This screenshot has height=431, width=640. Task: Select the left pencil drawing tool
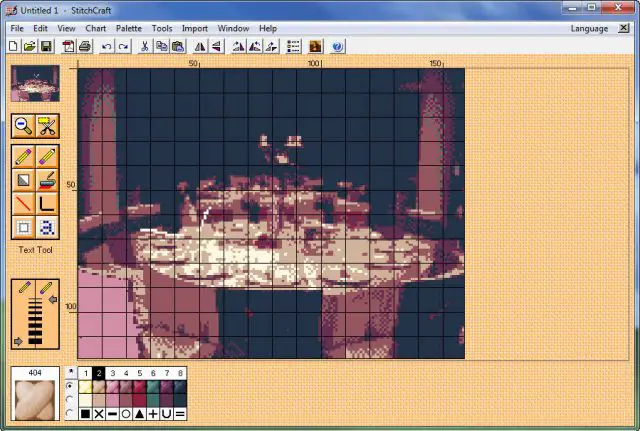pos(23,157)
